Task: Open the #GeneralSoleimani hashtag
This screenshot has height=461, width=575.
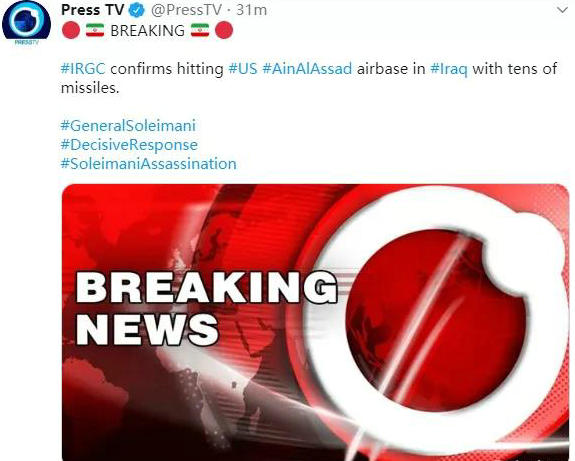Action: (128, 126)
